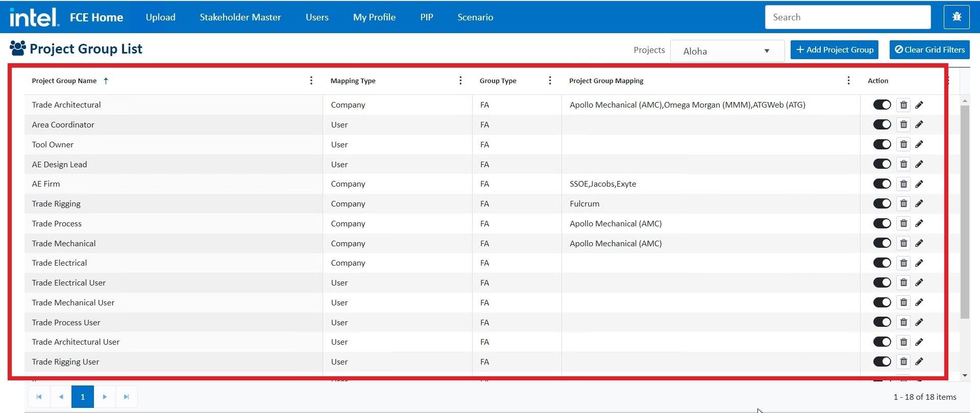The height and width of the screenshot is (413, 980).
Task: Edit the Tool Owner project group
Action: coord(919,145)
